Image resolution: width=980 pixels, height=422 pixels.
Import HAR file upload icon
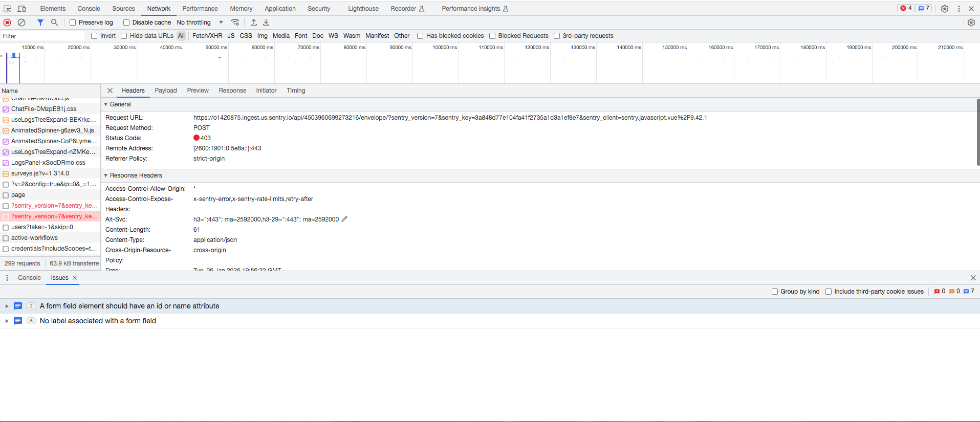point(254,23)
